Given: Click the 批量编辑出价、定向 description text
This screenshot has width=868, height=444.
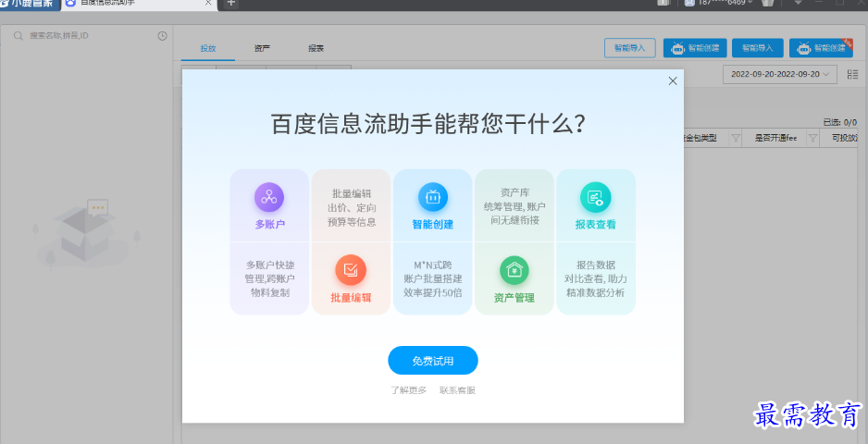Looking at the screenshot, I should (x=352, y=207).
